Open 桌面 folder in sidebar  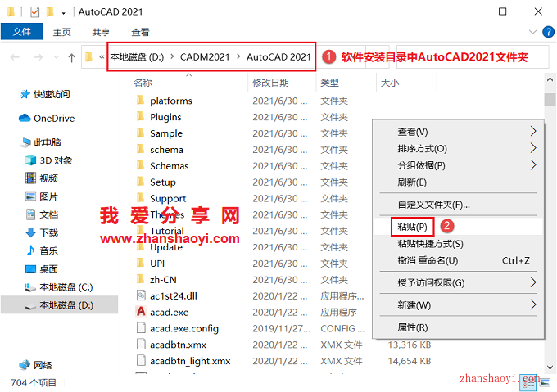[42, 269]
